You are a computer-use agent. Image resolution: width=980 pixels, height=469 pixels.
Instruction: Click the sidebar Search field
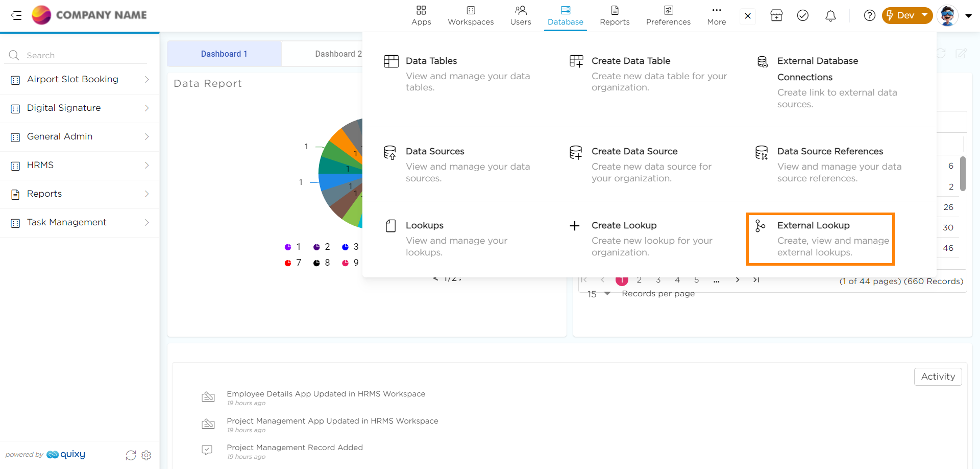click(82, 55)
